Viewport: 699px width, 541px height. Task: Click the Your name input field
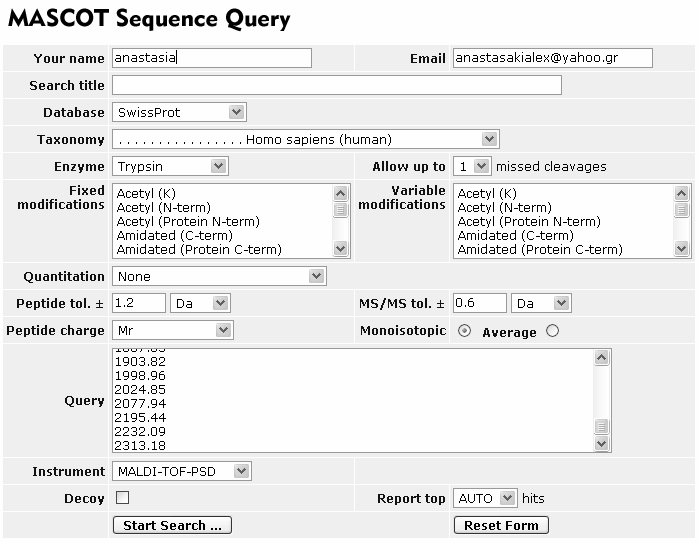pyautogui.click(x=212, y=58)
